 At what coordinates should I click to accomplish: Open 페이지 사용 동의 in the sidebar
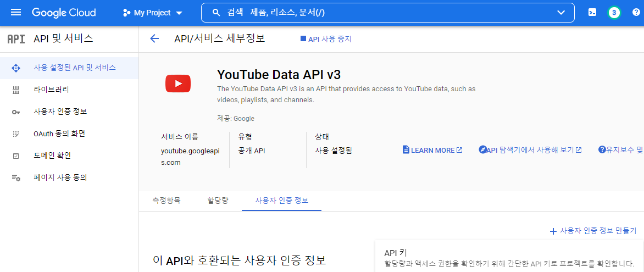pos(69,178)
